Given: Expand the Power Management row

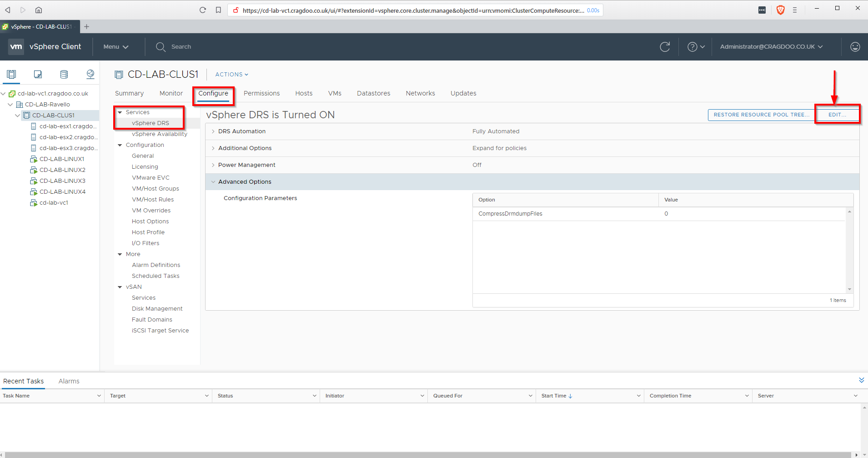Looking at the screenshot, I should (213, 165).
